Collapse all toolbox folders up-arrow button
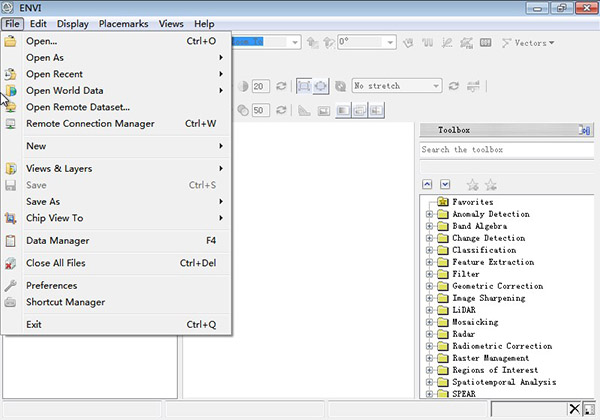 (427, 185)
